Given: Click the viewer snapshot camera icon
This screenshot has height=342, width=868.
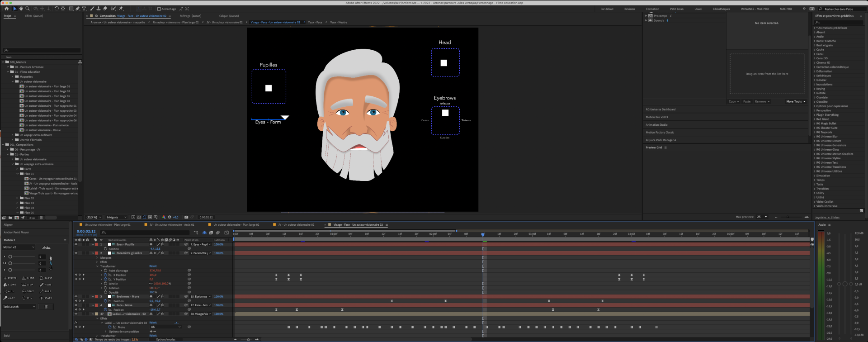Looking at the screenshot, I should pos(186,217).
